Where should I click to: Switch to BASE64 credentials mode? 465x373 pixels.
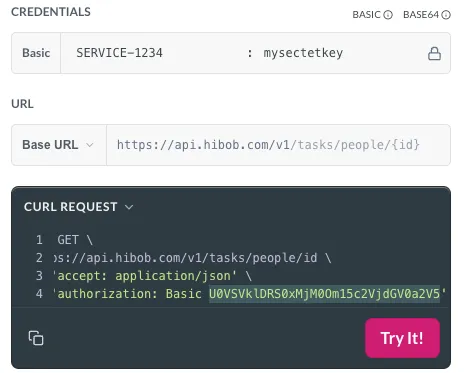421,15
